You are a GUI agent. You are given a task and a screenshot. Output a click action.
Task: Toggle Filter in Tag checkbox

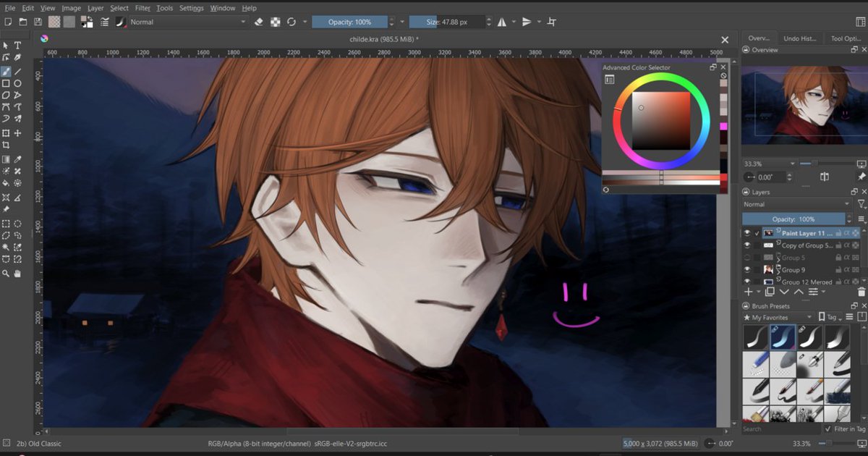tap(828, 429)
